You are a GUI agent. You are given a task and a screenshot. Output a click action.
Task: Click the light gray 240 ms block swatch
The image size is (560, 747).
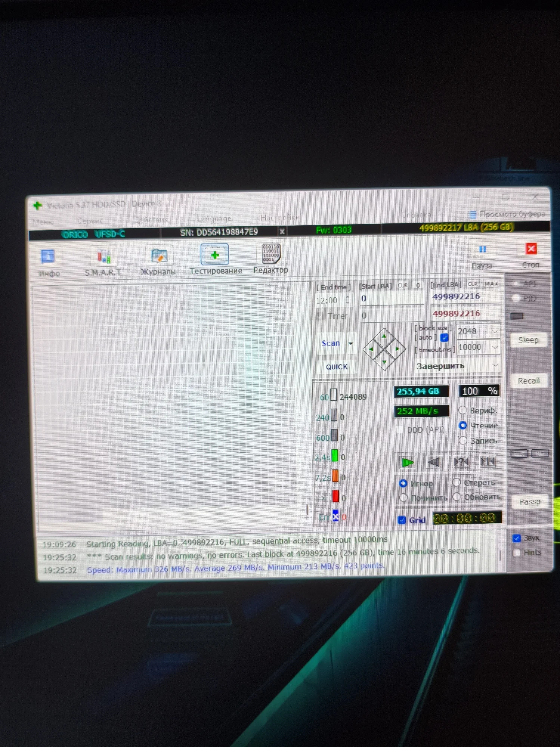point(334,415)
